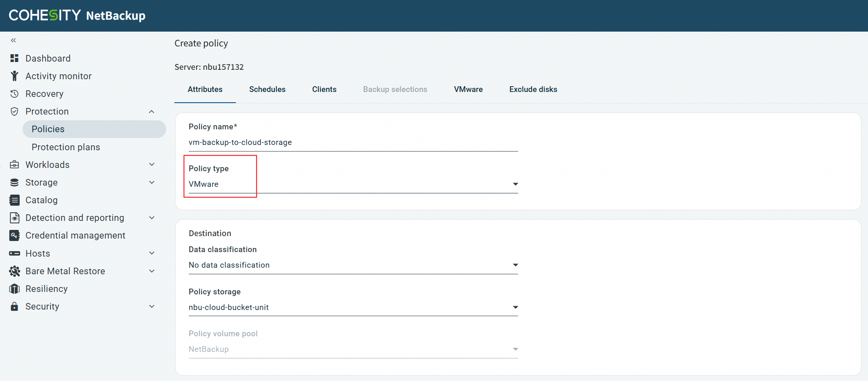Expand the Storage menu section
This screenshot has width=868, height=381.
pos(152,182)
